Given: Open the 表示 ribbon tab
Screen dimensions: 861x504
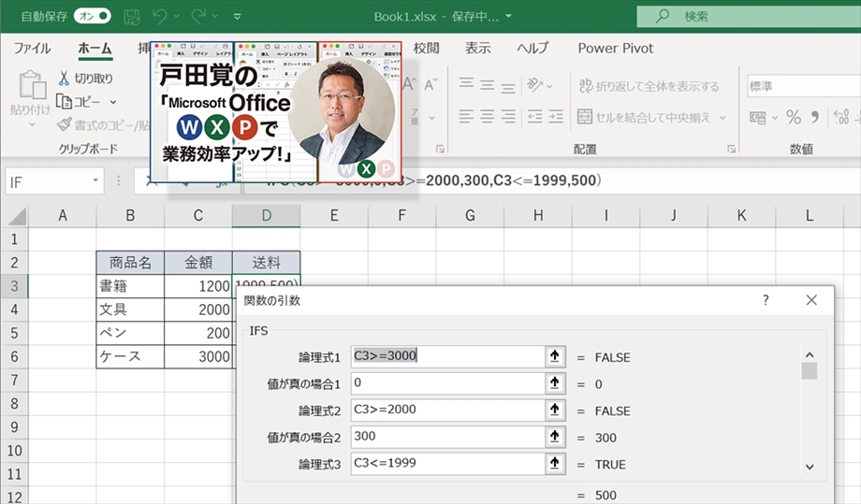Looking at the screenshot, I should [477, 49].
